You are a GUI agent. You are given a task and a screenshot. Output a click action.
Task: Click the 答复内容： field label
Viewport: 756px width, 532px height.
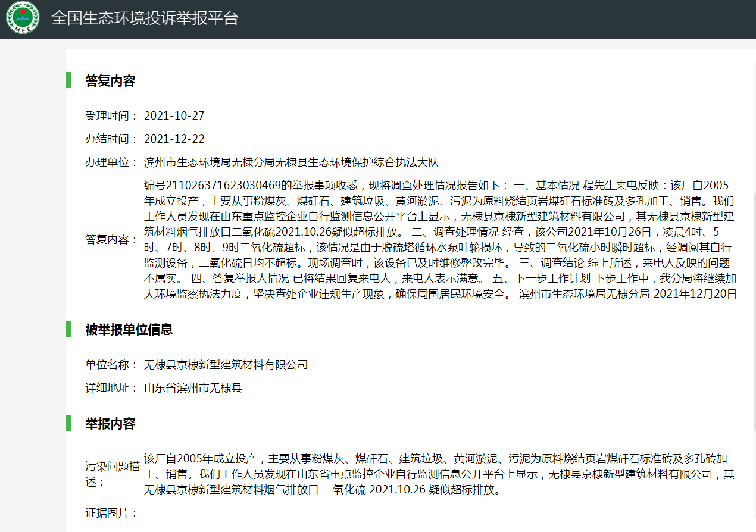pyautogui.click(x=111, y=239)
